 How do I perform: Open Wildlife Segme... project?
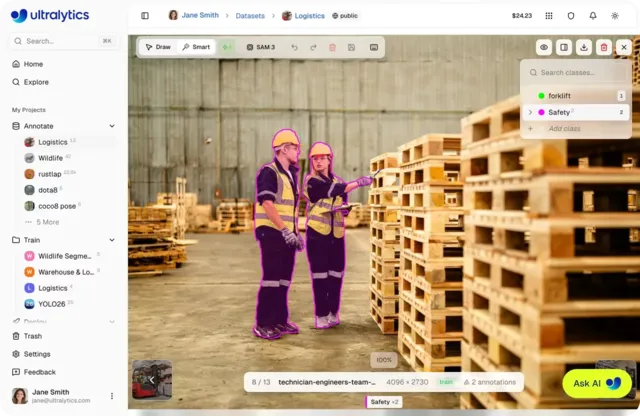[x=65, y=256]
